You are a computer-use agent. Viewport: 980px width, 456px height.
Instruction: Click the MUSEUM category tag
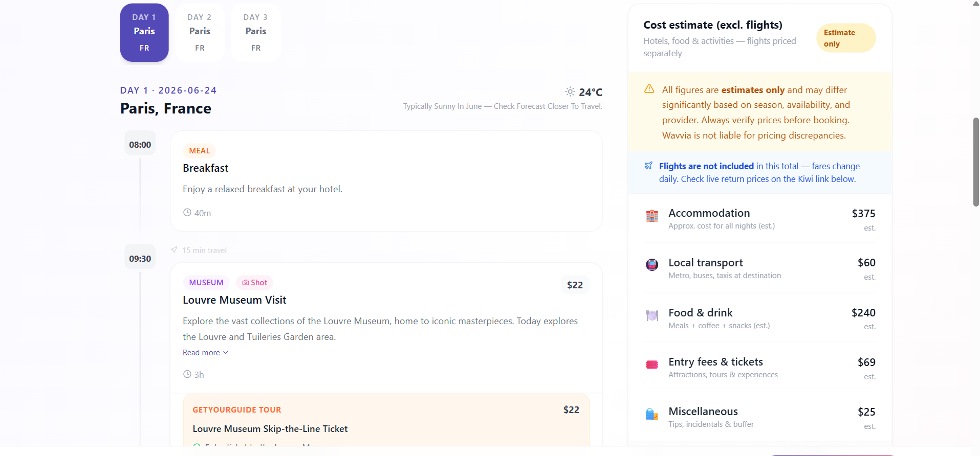pos(206,283)
